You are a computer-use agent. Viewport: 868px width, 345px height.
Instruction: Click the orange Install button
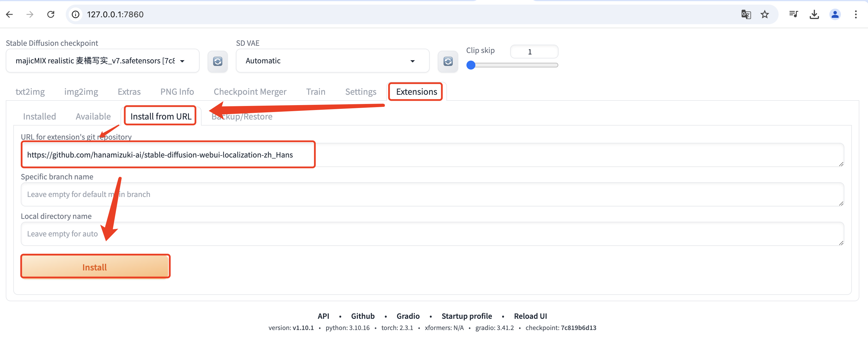(x=95, y=267)
